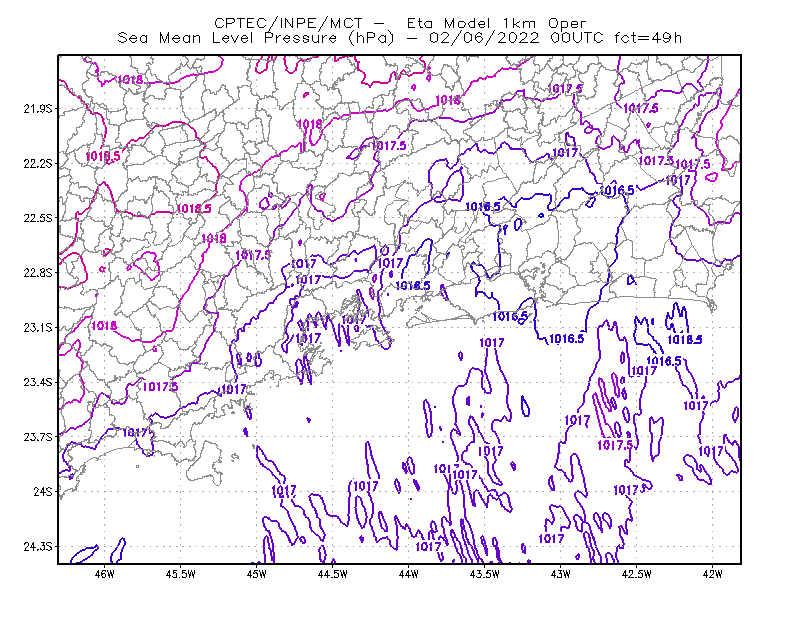
Task: Click the 42W longitude axis label
Action: [x=712, y=574]
